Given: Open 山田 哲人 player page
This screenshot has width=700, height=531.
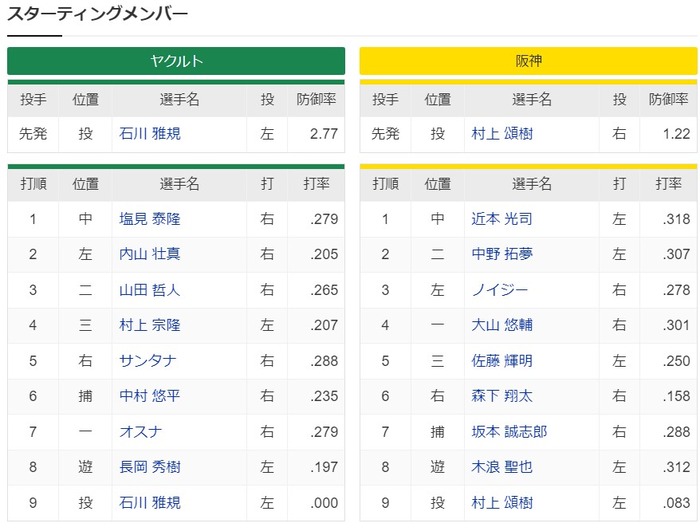Looking at the screenshot, I should pyautogui.click(x=149, y=290).
